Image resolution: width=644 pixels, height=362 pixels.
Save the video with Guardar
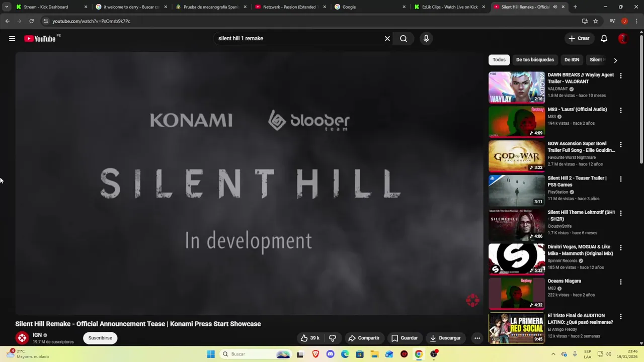(405, 338)
